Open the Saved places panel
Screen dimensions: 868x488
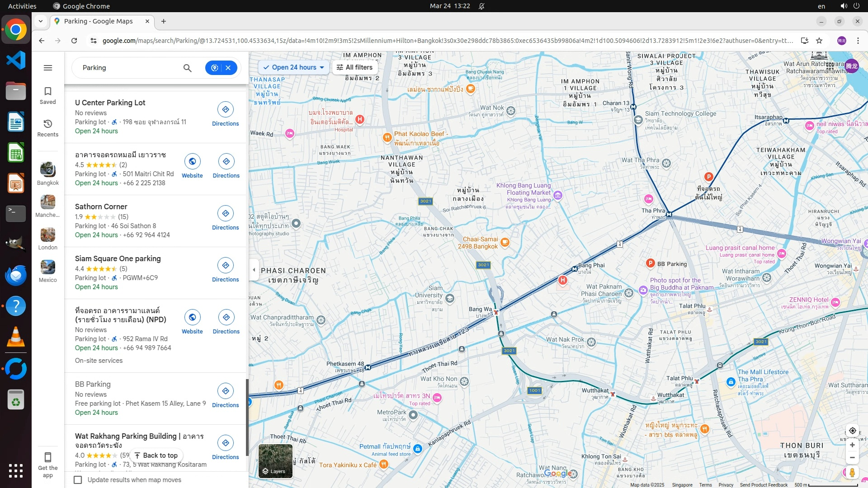(x=47, y=95)
